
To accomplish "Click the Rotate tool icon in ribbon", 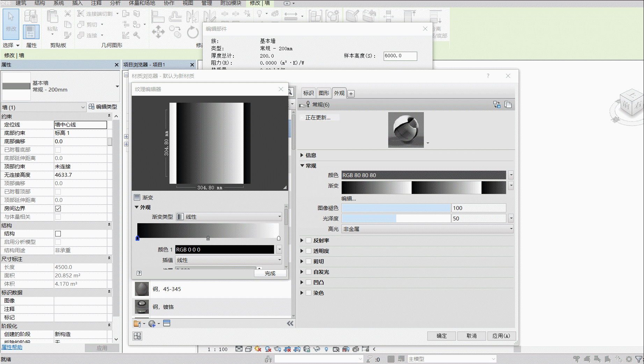I will [x=193, y=32].
